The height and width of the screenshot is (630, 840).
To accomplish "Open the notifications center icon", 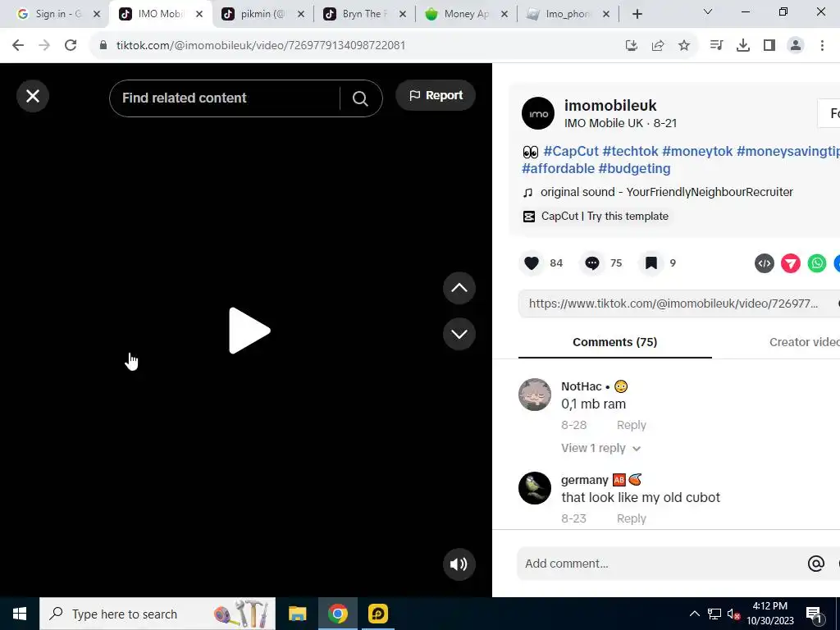I will [x=814, y=614].
